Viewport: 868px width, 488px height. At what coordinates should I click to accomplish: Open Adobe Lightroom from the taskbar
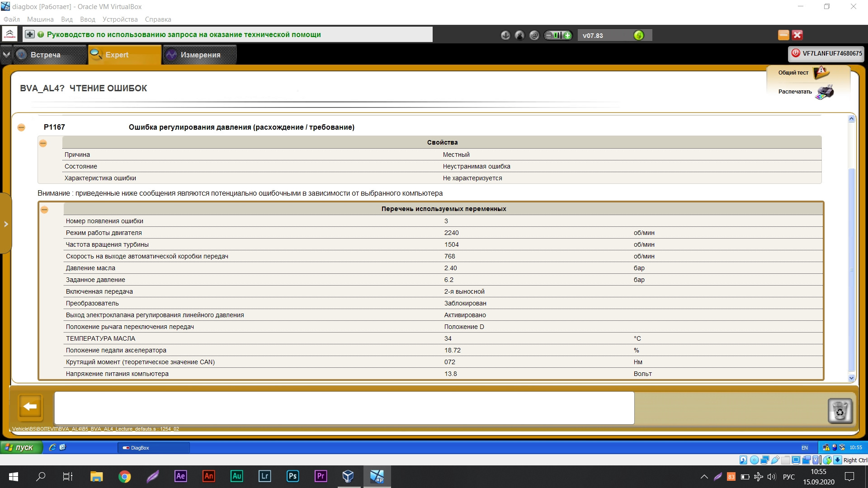(264, 476)
